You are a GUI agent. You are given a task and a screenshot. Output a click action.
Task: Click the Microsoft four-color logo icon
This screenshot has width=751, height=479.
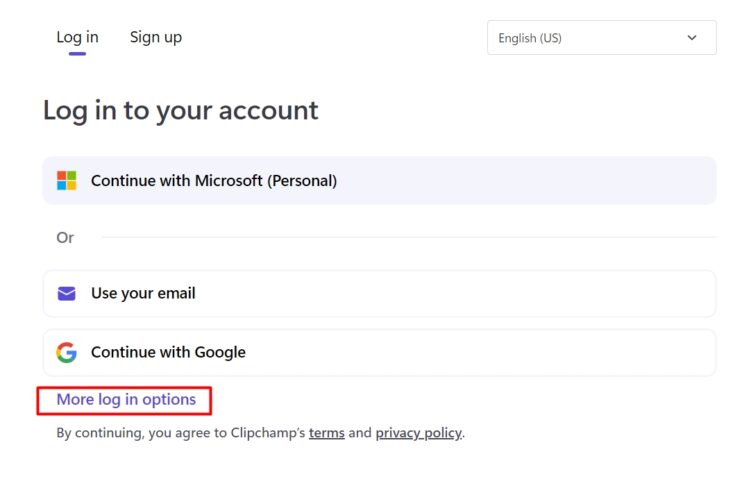(67, 181)
